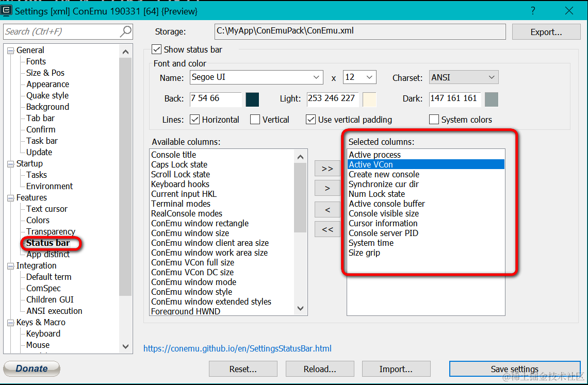Click the search magnifier icon
This screenshot has width=588, height=385.
click(126, 31)
